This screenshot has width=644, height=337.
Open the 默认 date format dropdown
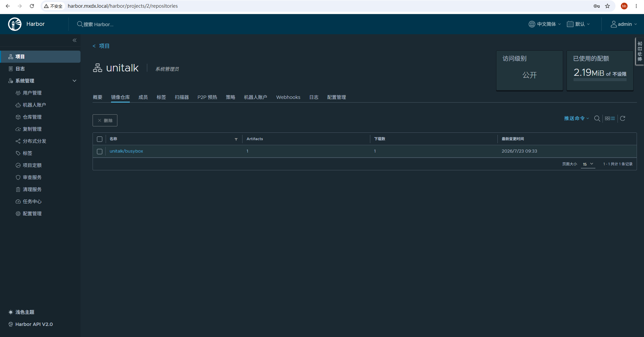click(578, 24)
